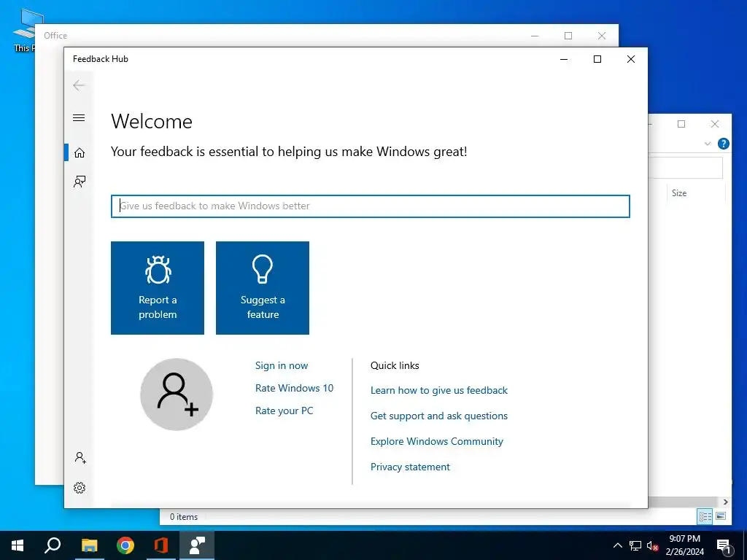Click the File Explorer horizontal scrollbar right arrow

(726, 502)
